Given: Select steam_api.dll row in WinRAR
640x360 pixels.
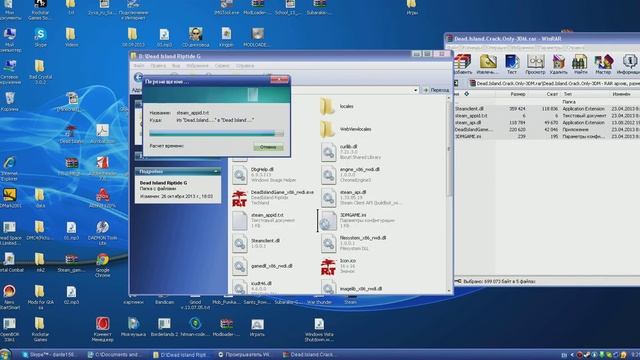Looking at the screenshot, I should click(547, 122).
